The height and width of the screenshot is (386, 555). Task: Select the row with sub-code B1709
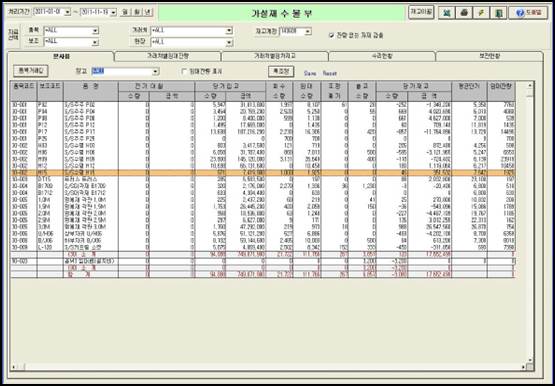[263, 186]
